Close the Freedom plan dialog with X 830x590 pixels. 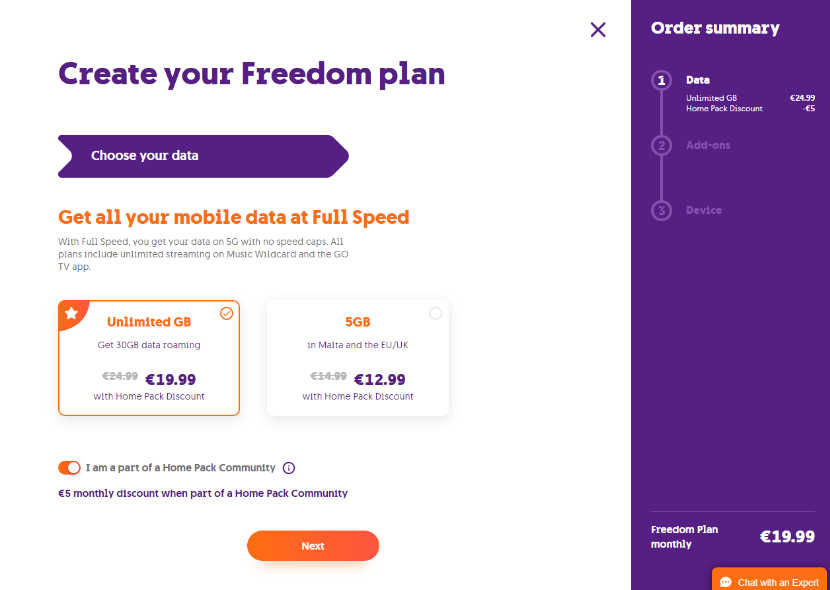point(598,30)
